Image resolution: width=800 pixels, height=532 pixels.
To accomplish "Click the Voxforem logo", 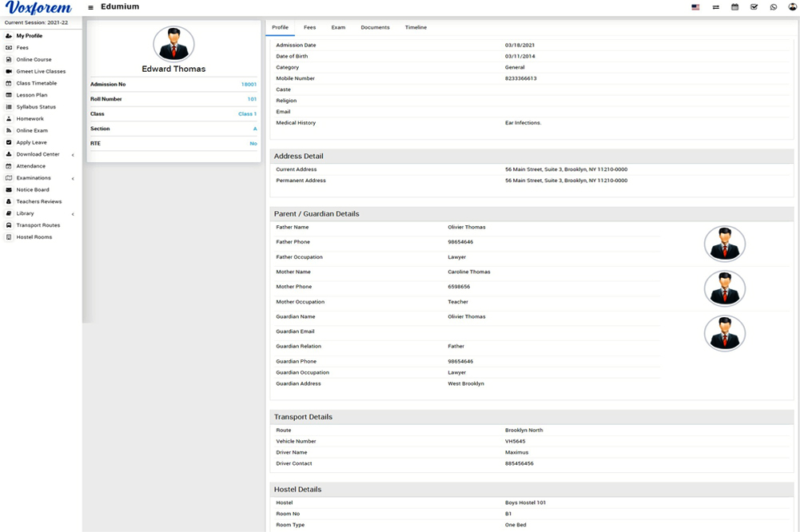I will click(38, 8).
